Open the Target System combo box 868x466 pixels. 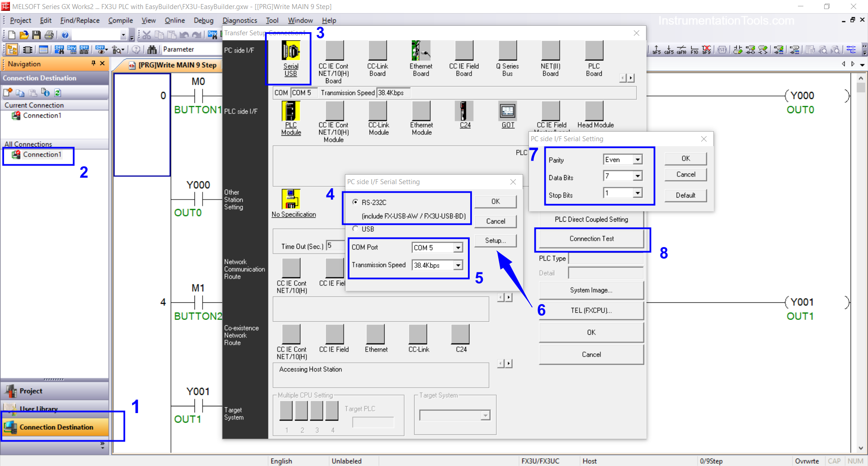point(454,415)
